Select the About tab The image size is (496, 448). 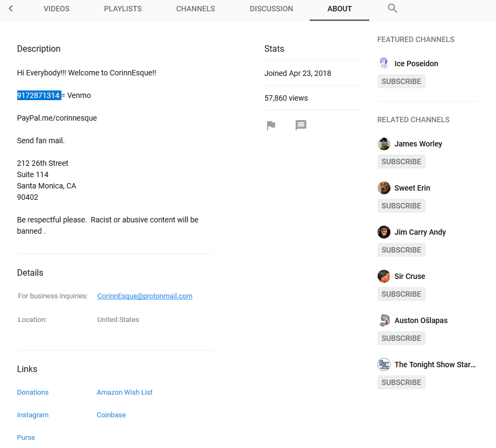(339, 9)
